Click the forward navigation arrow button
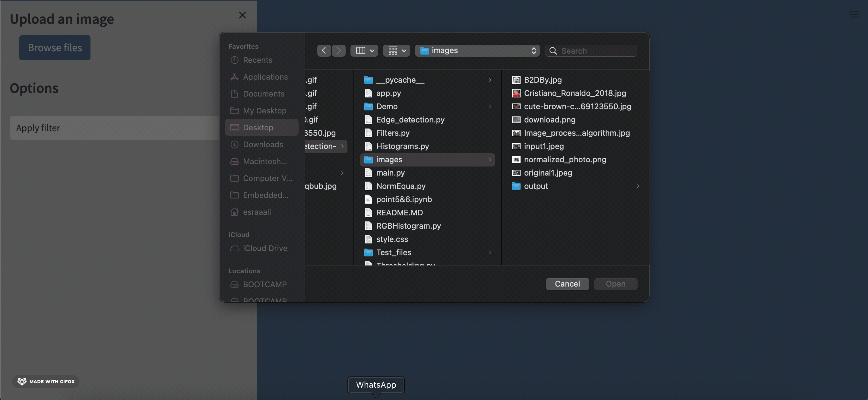Viewport: 868px width, 400px height. click(x=338, y=50)
